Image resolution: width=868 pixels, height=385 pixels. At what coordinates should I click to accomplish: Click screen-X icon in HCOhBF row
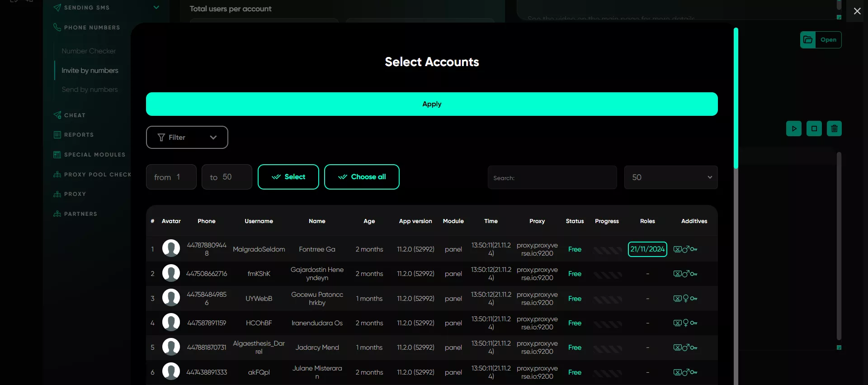coord(677,323)
